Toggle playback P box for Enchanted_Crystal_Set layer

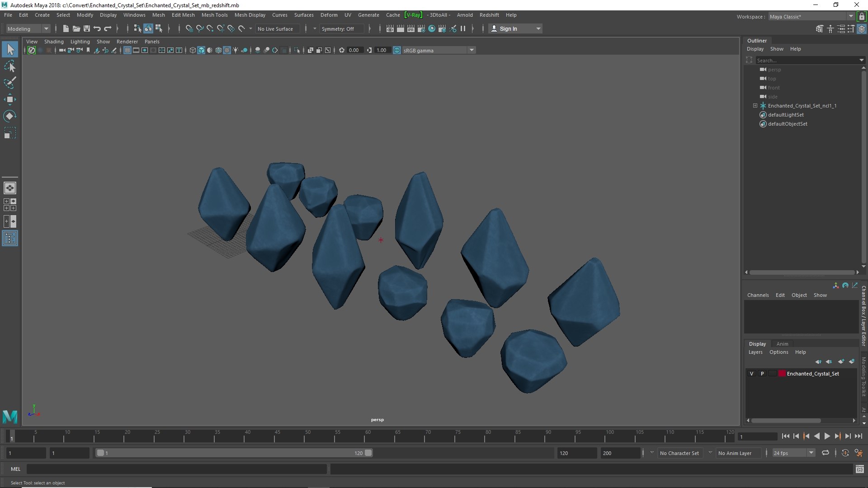tap(762, 374)
